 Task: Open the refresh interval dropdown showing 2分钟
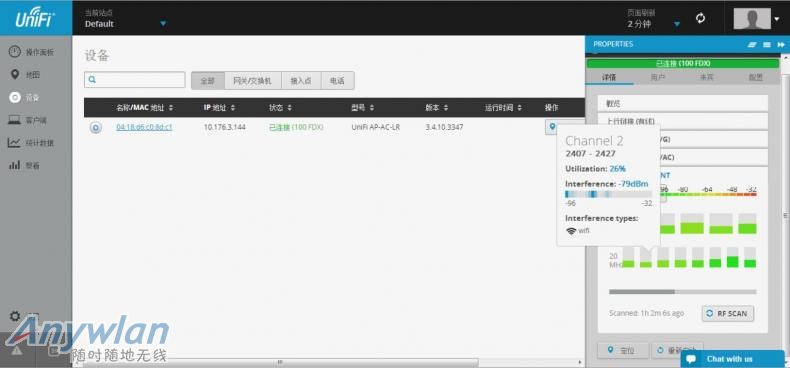tap(677, 24)
